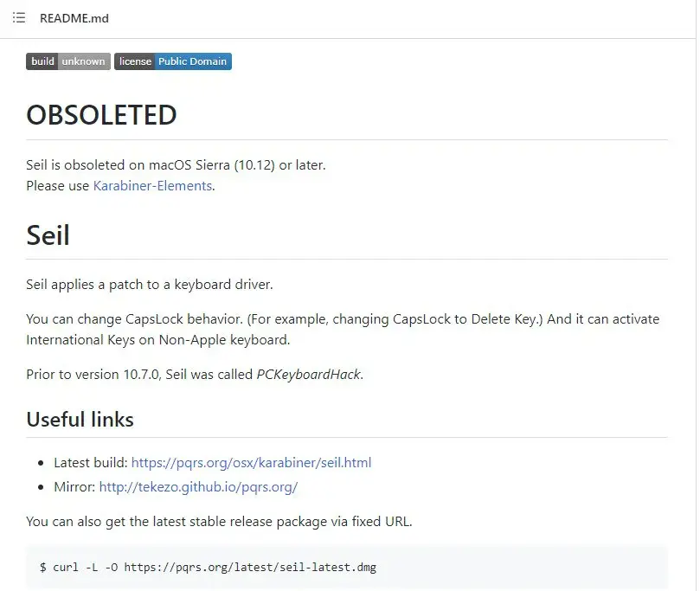The width and height of the screenshot is (700, 591).
Task: Click the OBSOLETED heading
Action: click(102, 115)
